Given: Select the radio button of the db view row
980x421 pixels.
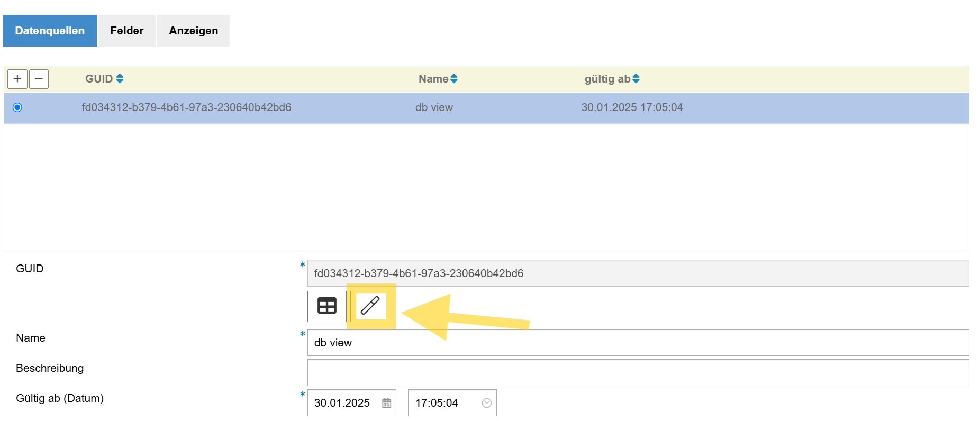Looking at the screenshot, I should [17, 107].
